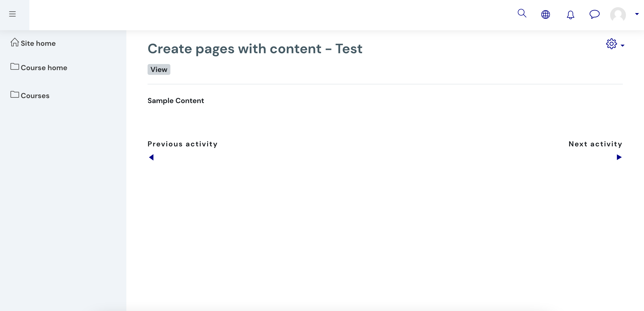
Task: Click the Sample Content text
Action: pos(176,101)
